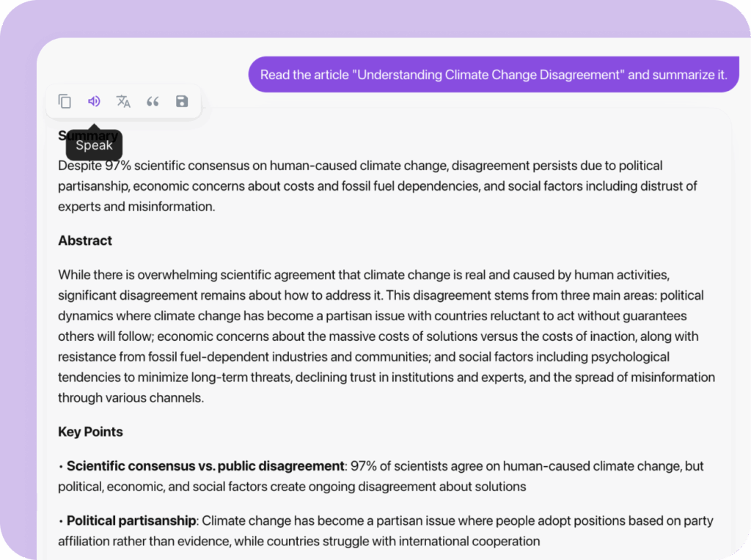The image size is (751, 560).
Task: Click the translate icon between speaker and quotes
Action: pos(123,101)
